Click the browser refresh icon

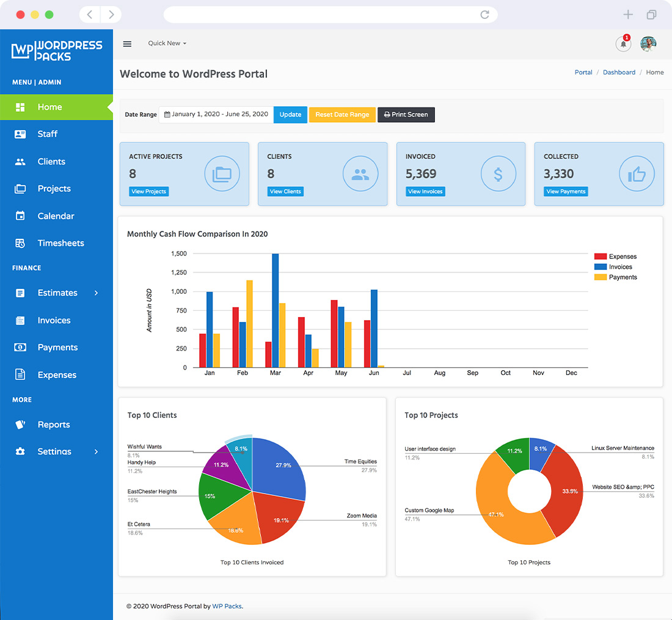pos(484,15)
